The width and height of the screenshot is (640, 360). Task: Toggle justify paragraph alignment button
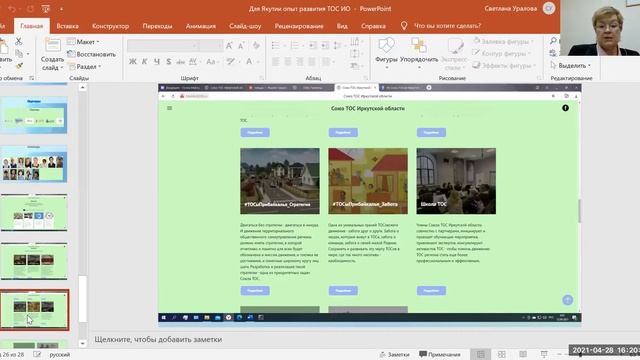pyautogui.click(x=312, y=62)
